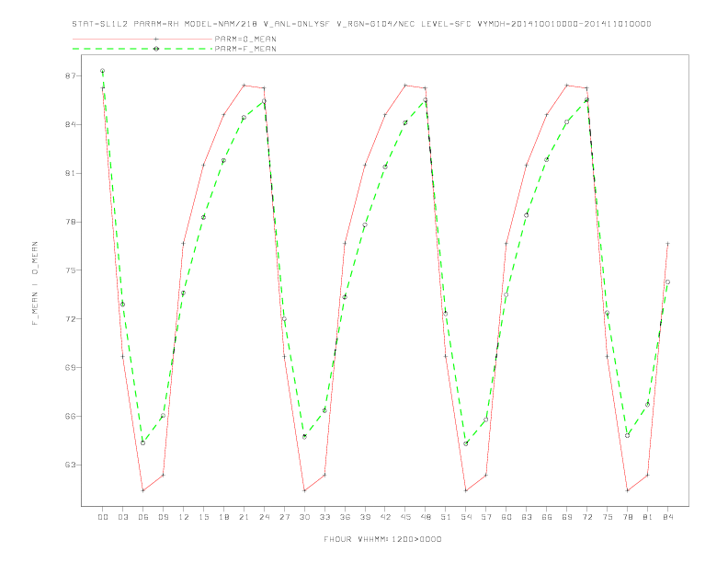
Task: Click the x-axis tick label 51
Action: click(446, 517)
